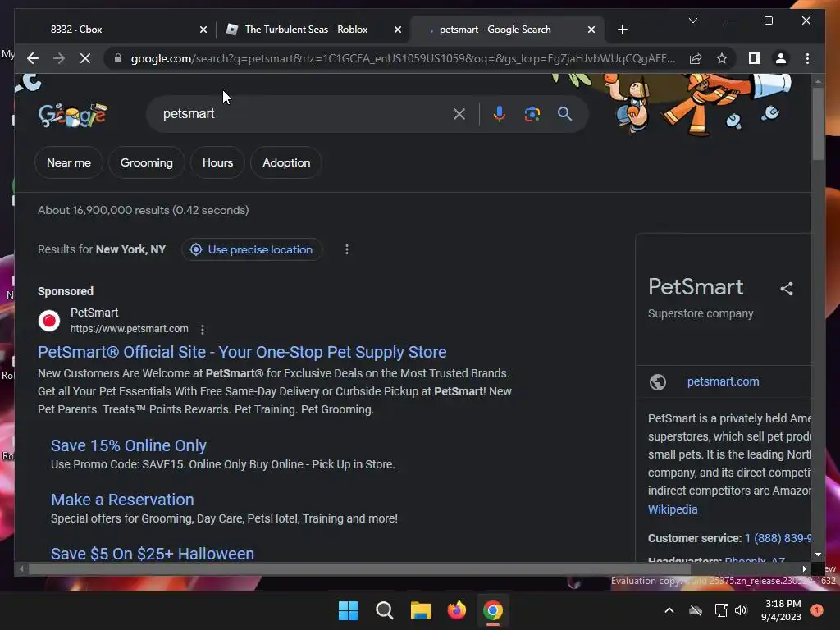Open Chrome side panel
840x630 pixels.
tap(755, 58)
